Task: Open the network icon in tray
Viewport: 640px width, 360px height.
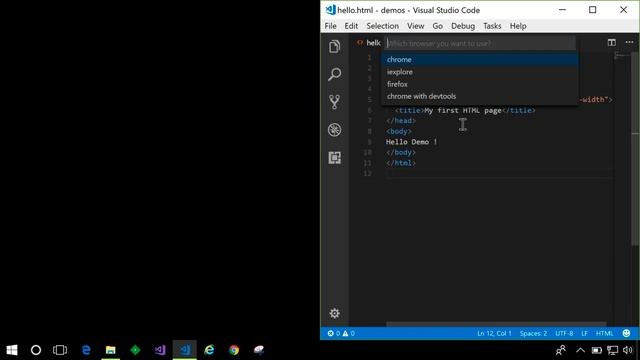Action: point(612,350)
